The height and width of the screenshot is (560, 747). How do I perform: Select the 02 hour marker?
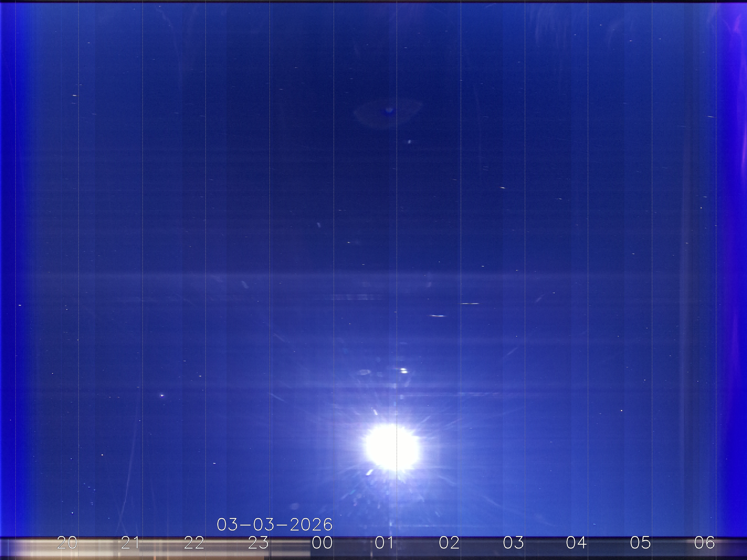click(449, 543)
